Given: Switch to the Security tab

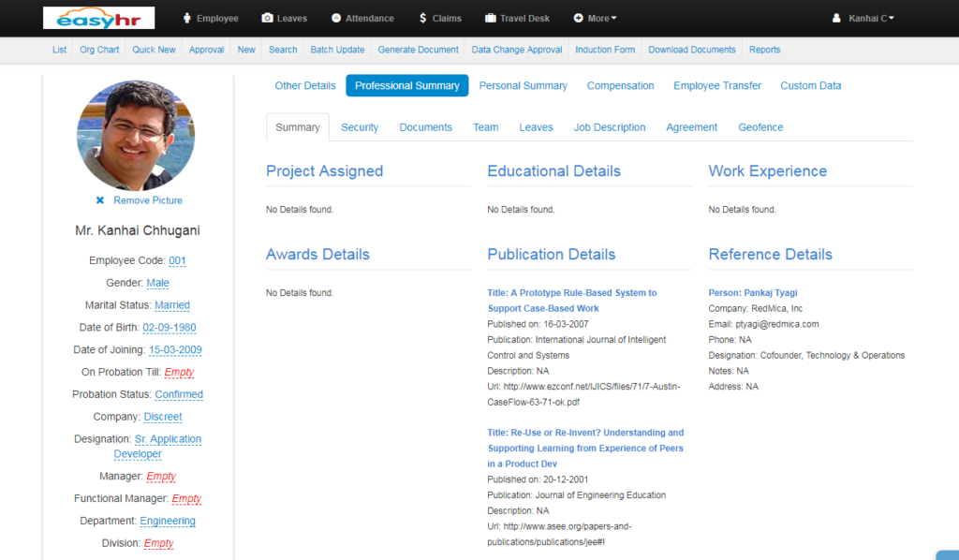Looking at the screenshot, I should click(x=360, y=126).
